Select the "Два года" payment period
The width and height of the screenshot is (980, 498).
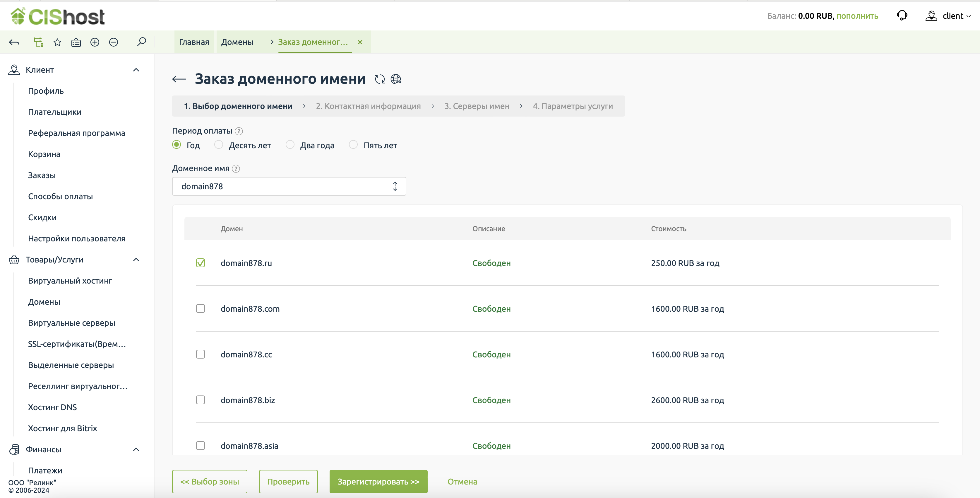[290, 145]
